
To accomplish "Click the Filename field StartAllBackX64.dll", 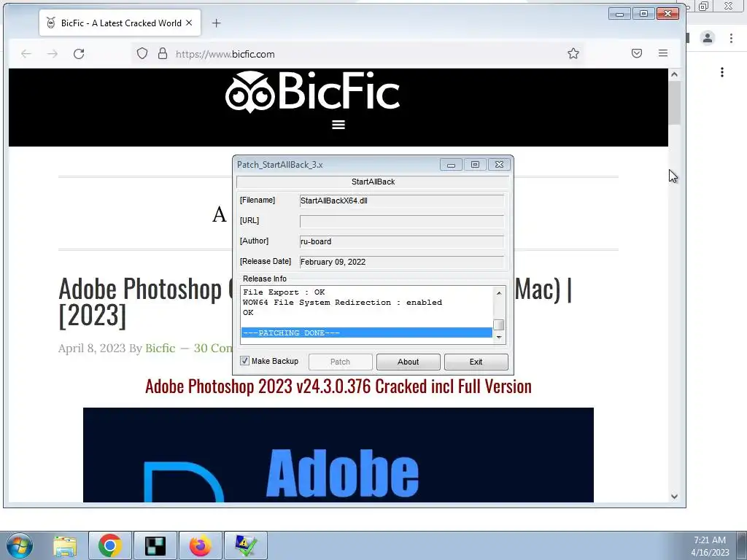I will (401, 201).
